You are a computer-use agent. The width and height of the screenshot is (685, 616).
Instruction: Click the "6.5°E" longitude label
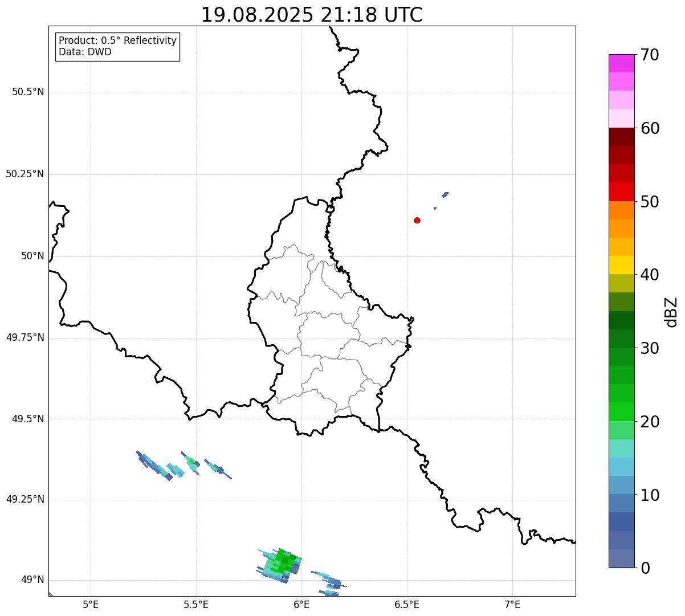(407, 604)
